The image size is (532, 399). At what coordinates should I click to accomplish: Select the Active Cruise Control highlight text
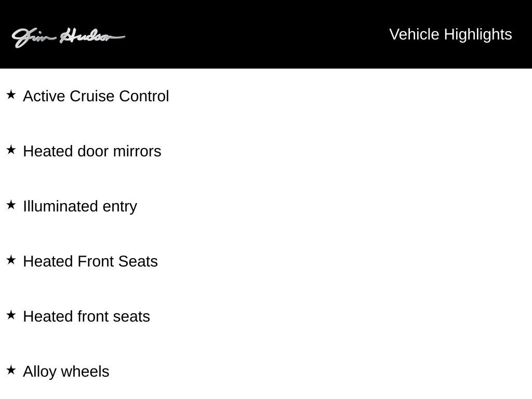coord(96,97)
